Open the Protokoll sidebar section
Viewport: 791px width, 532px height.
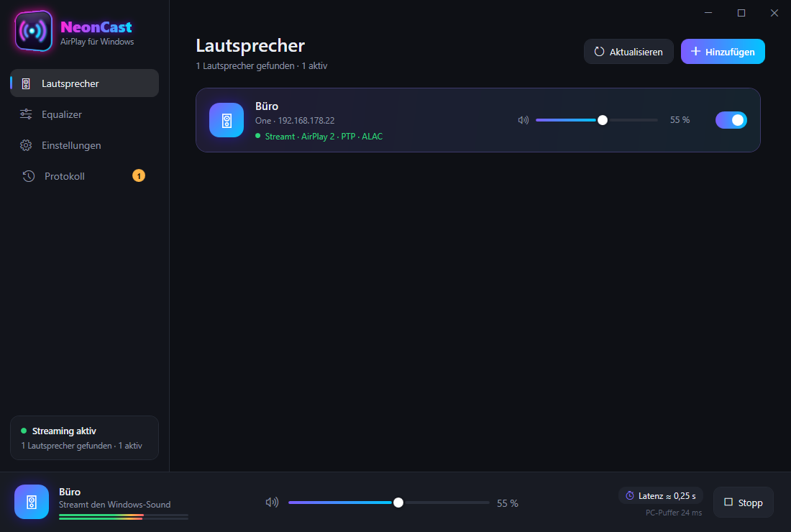point(85,176)
